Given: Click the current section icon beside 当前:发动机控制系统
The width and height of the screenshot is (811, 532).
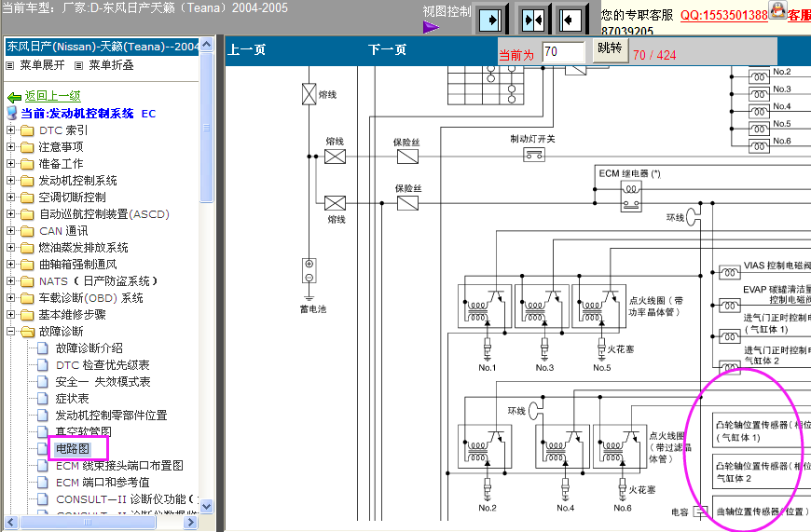Looking at the screenshot, I should 12,114.
